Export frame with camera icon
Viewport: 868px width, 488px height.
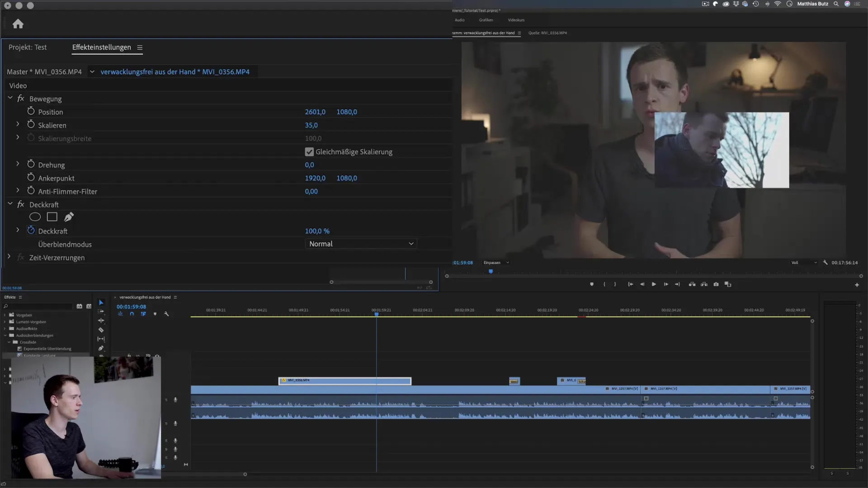click(716, 284)
